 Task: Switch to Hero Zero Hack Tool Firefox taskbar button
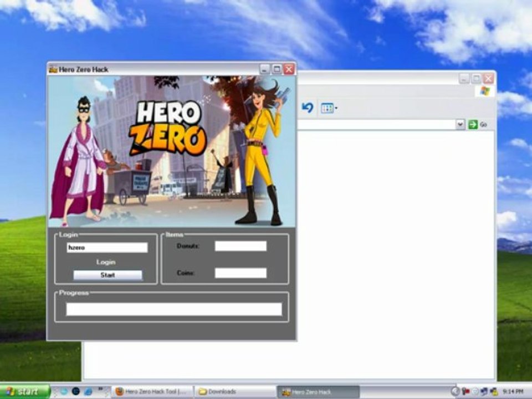pyautogui.click(x=153, y=392)
